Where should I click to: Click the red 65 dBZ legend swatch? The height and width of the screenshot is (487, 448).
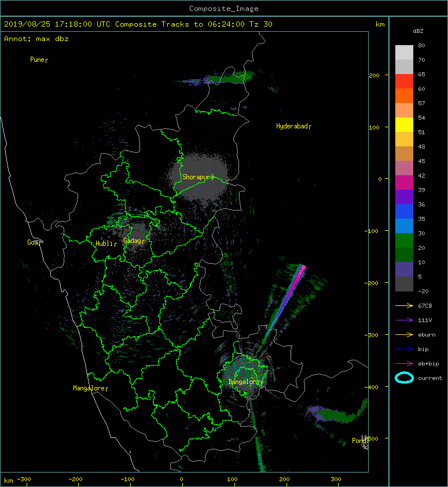tap(404, 82)
